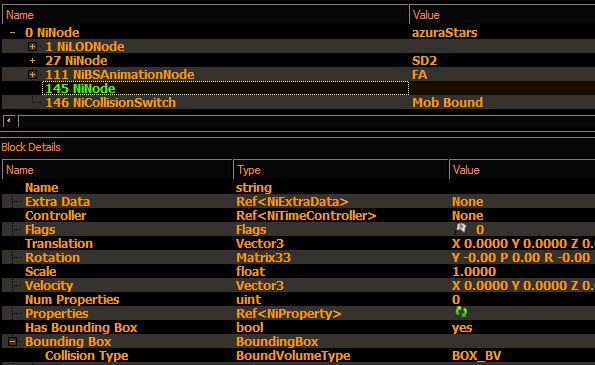The image size is (595, 365).
Task: Click the Extra Data value None
Action: [x=468, y=202]
